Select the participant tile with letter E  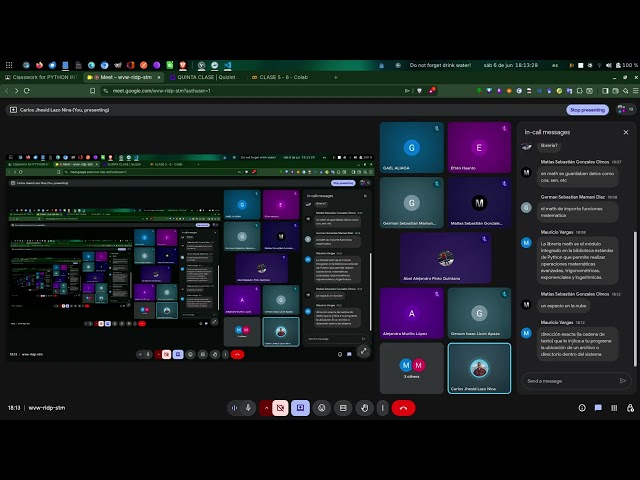(479, 147)
